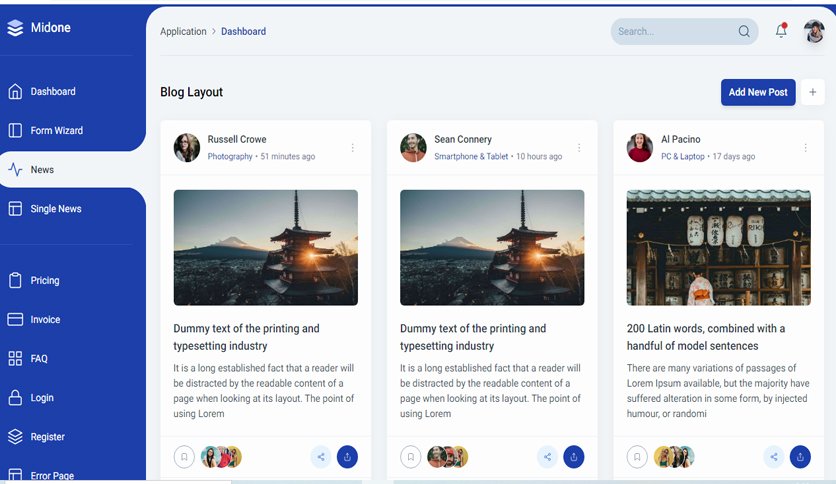The height and width of the screenshot is (484, 836).
Task: Bookmark Al Pacino's post
Action: pyautogui.click(x=637, y=457)
